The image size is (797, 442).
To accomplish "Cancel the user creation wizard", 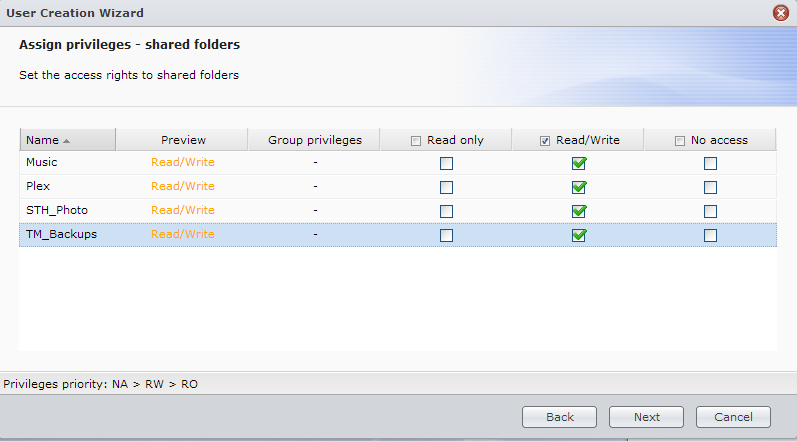I will click(733, 417).
